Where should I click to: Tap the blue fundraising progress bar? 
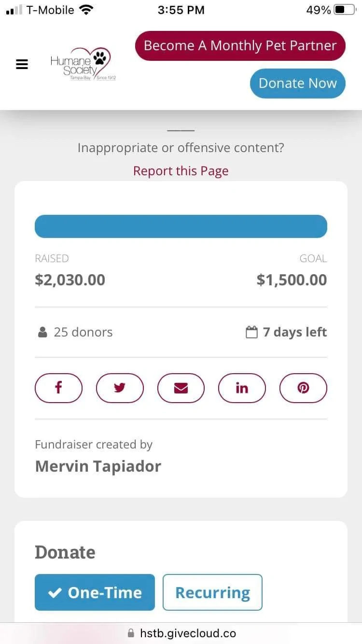pyautogui.click(x=181, y=226)
